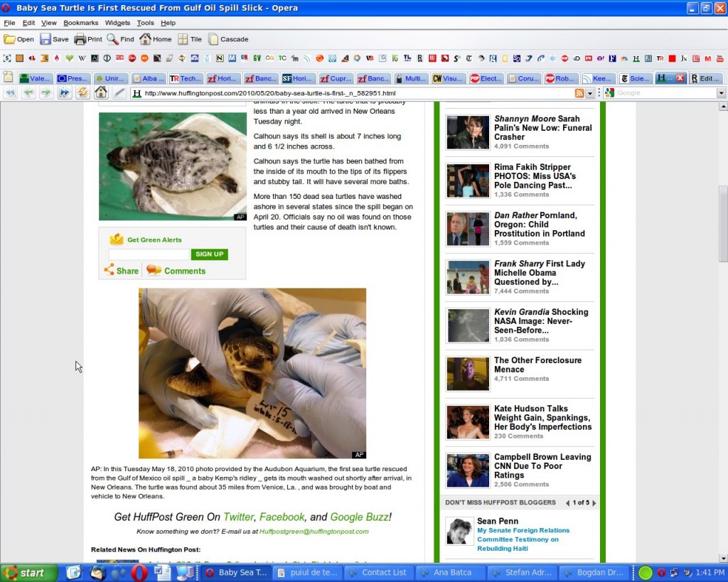Open the Twitter link
Image resolution: width=728 pixels, height=582 pixels.
[x=239, y=517]
